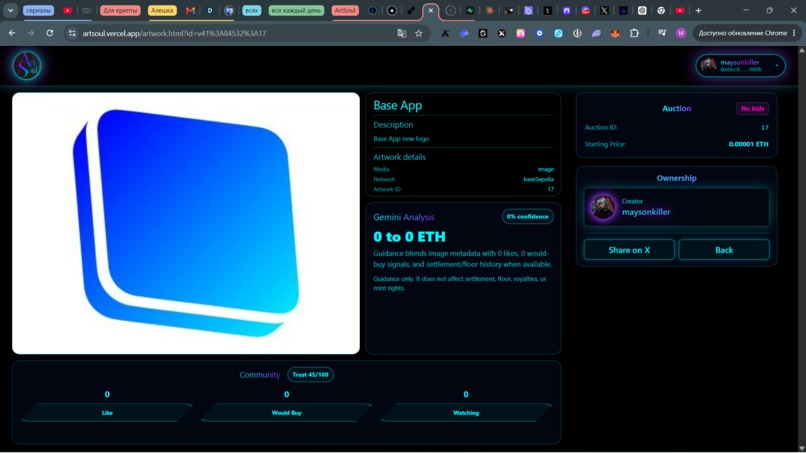
Task: Click the maysonkiller header avatar
Action: click(x=708, y=65)
